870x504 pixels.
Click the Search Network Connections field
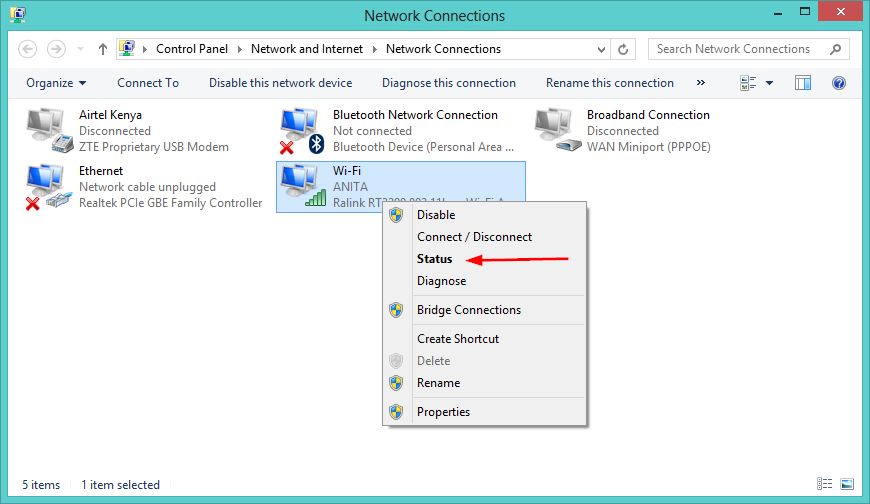pos(738,49)
